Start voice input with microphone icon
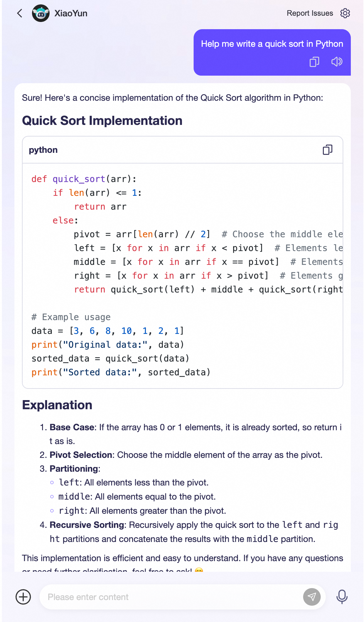The height and width of the screenshot is (622, 364). click(342, 597)
